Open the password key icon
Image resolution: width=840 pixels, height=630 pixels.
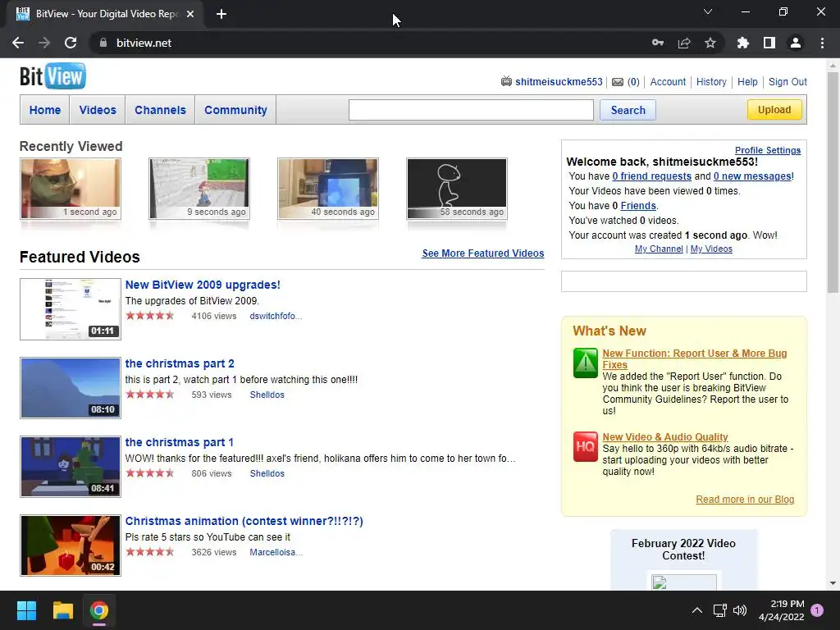point(658,43)
